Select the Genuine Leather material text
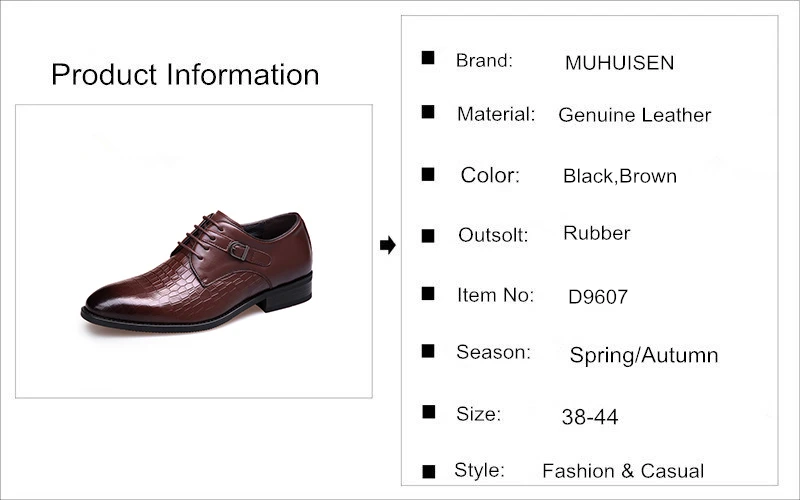800x500 pixels. click(634, 115)
